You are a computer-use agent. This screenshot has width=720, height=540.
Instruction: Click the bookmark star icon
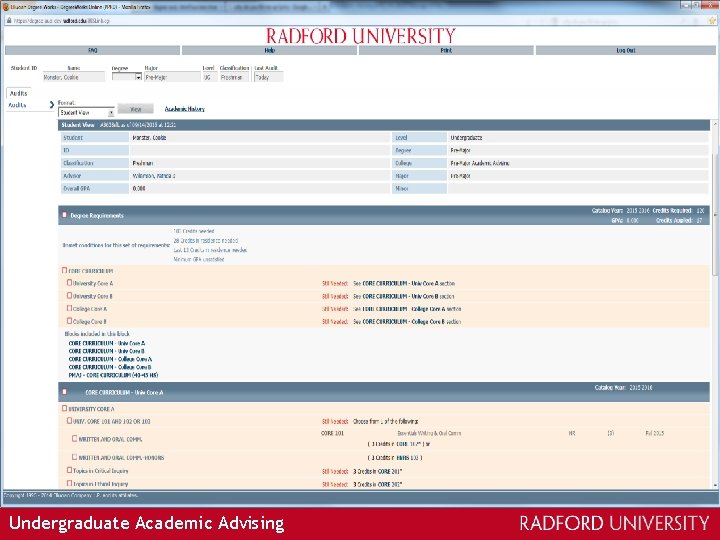713,21
